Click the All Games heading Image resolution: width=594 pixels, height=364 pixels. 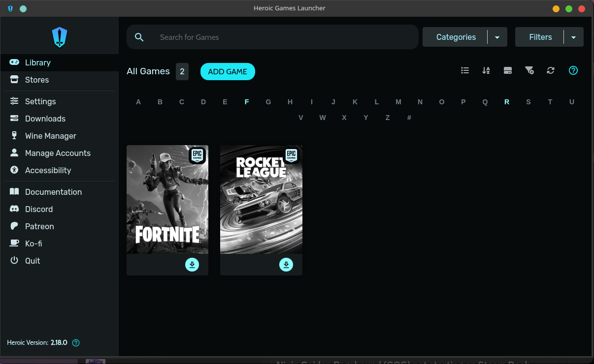tap(148, 71)
